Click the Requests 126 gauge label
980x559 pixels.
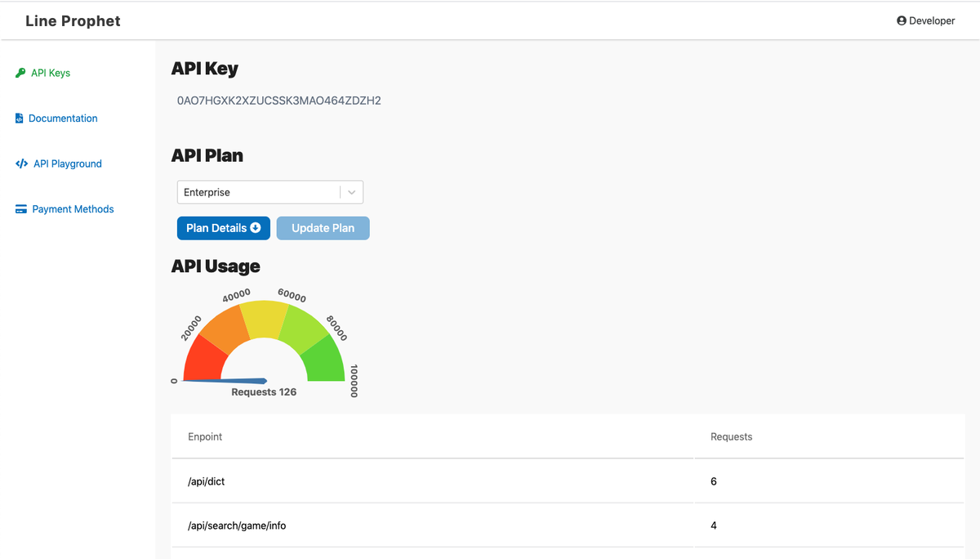tap(264, 392)
